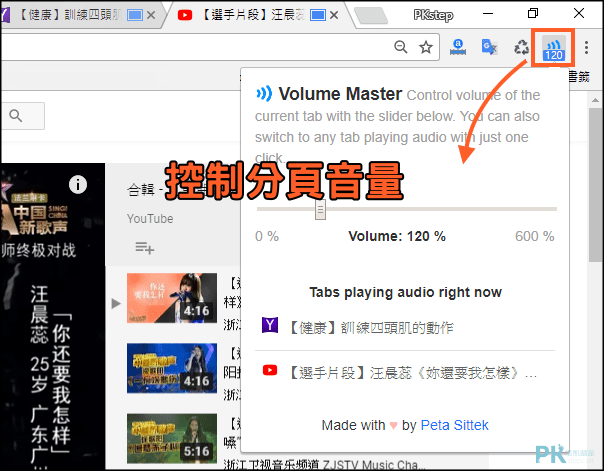This screenshot has height=471, width=604.
Task: Open a new tab button
Action: click(x=371, y=15)
